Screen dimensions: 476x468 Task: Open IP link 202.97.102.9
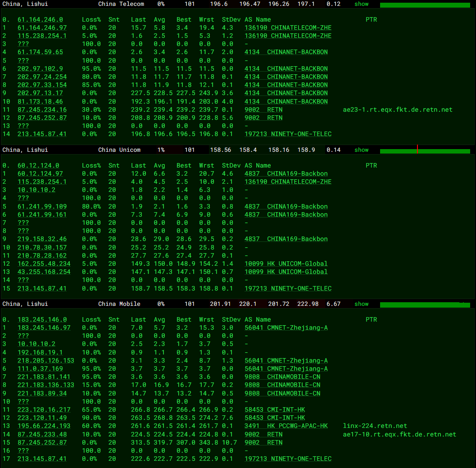click(x=40, y=68)
